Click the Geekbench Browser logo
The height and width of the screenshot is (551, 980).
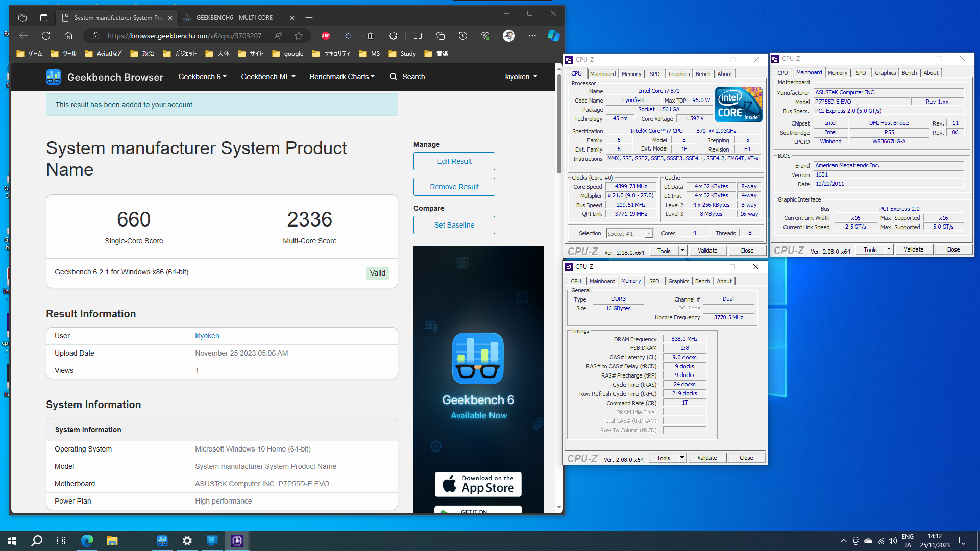pos(105,77)
